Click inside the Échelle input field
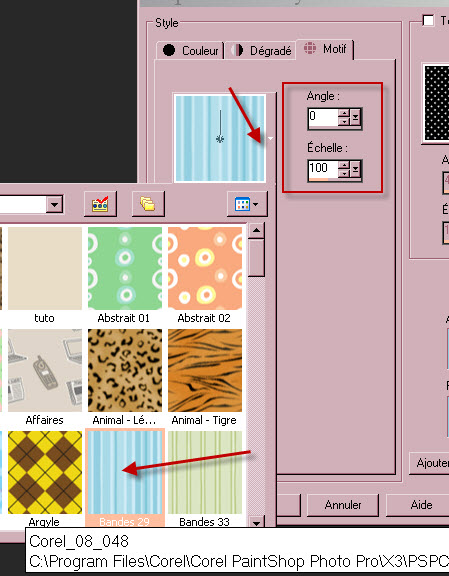The width and height of the screenshot is (449, 576). click(x=323, y=170)
